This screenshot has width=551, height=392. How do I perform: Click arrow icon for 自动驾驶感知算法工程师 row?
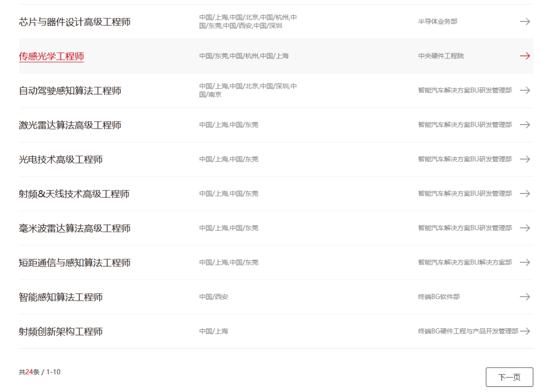pos(525,90)
